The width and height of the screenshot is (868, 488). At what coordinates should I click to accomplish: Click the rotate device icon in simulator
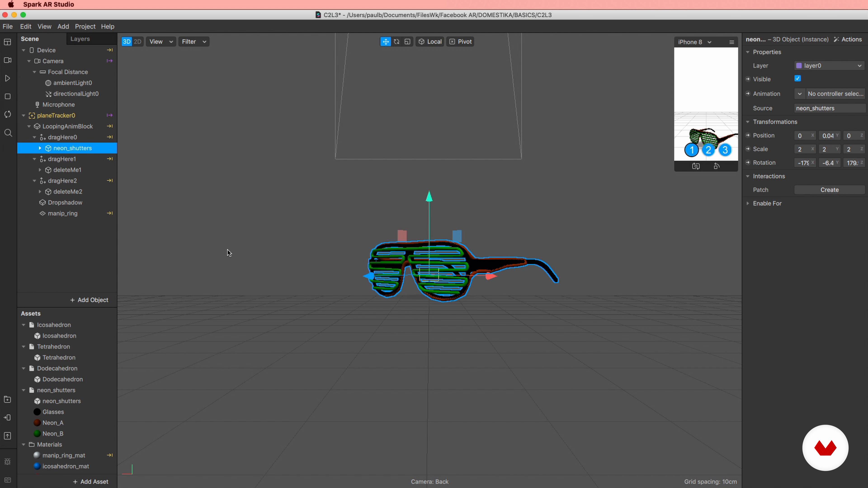[x=716, y=166]
